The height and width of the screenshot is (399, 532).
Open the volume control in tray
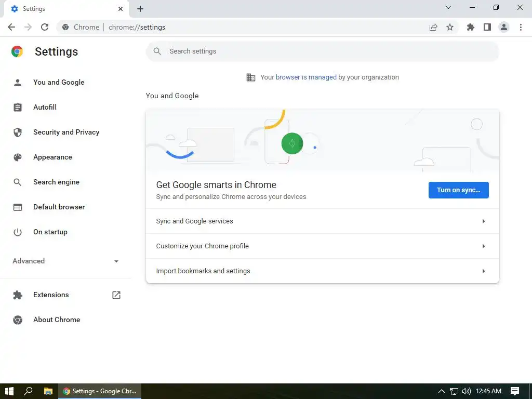pos(467,391)
